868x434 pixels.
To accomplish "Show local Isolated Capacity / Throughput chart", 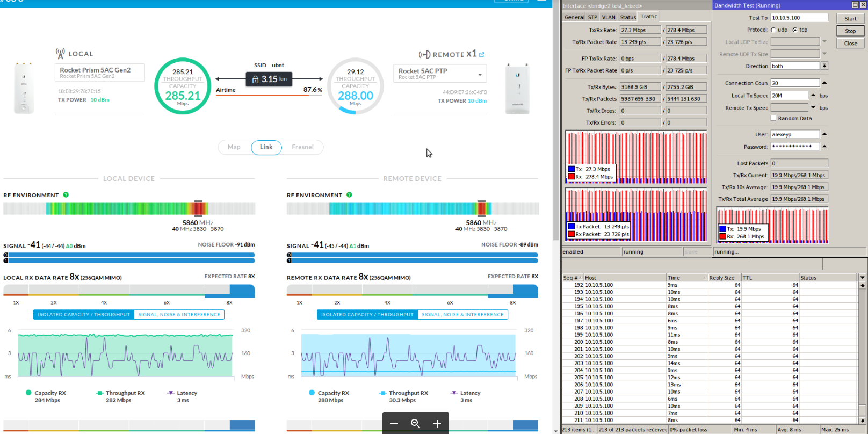I will [x=84, y=315].
